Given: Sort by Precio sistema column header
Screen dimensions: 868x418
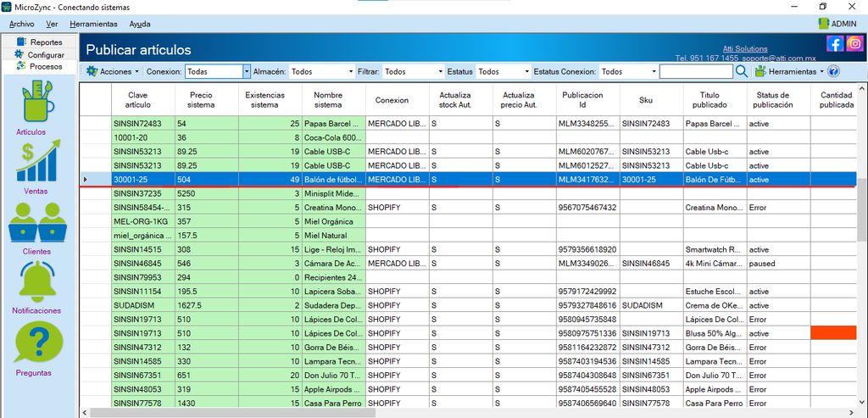Looking at the screenshot, I should (207, 100).
